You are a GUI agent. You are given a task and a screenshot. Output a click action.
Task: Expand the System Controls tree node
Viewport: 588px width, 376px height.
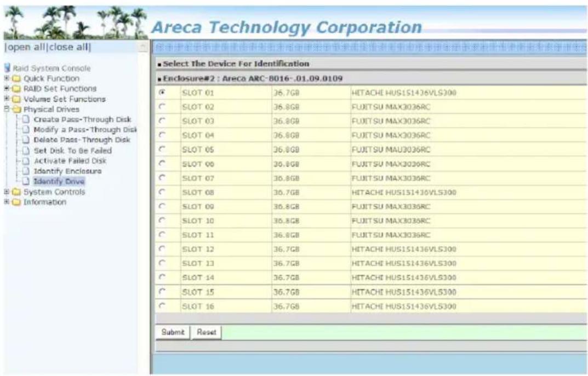pos(7,192)
